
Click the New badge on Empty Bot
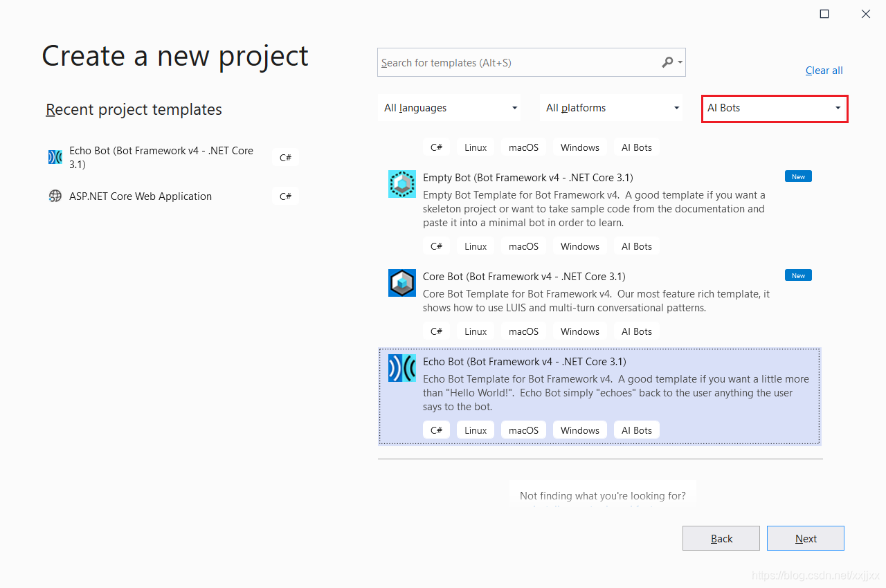pyautogui.click(x=798, y=176)
